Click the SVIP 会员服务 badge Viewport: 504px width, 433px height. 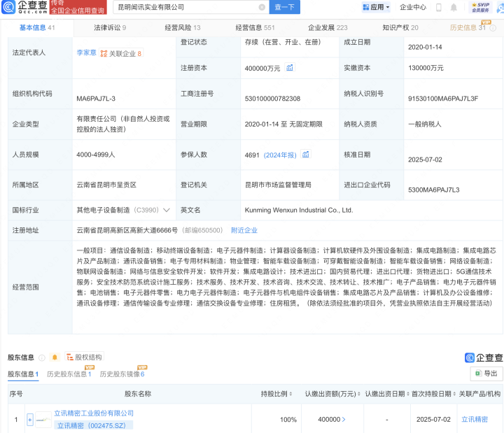479,7
